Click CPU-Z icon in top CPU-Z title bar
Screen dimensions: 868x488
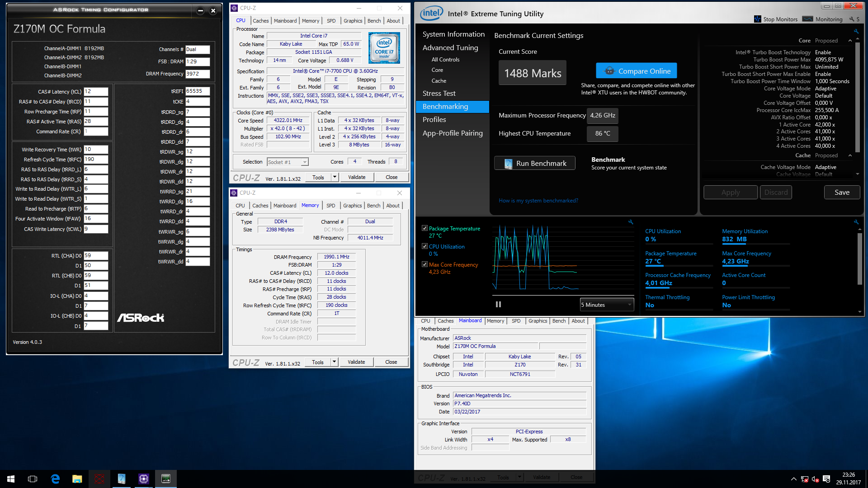pyautogui.click(x=234, y=8)
